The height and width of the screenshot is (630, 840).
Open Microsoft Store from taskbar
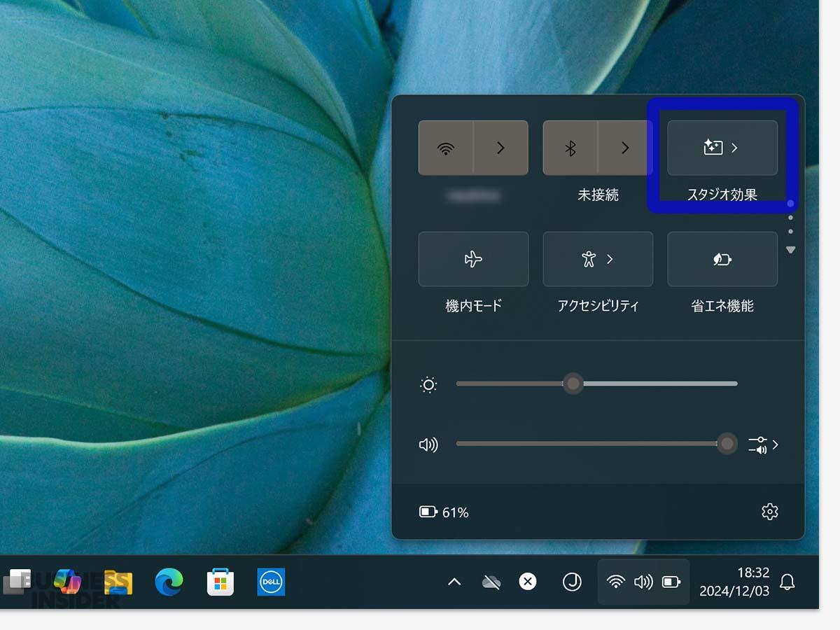(220, 582)
